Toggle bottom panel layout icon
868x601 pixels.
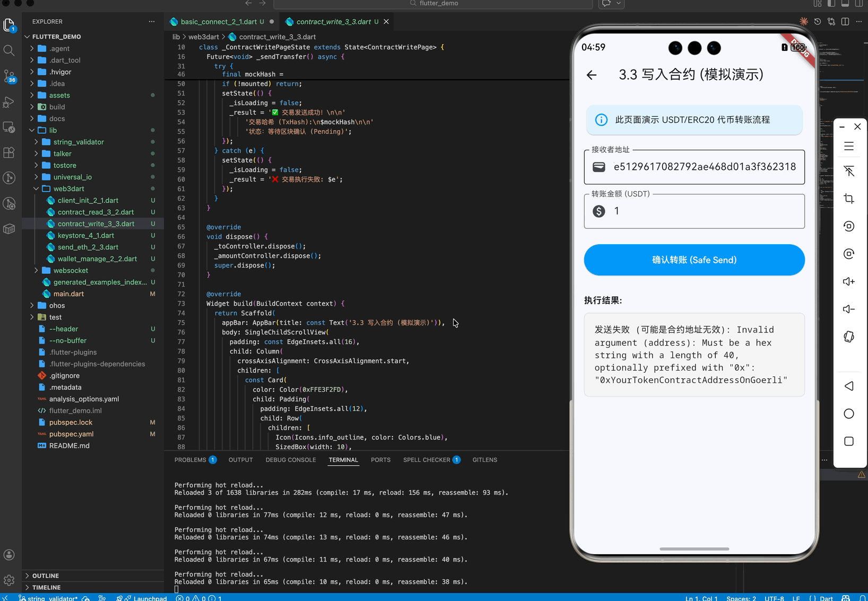click(845, 3)
